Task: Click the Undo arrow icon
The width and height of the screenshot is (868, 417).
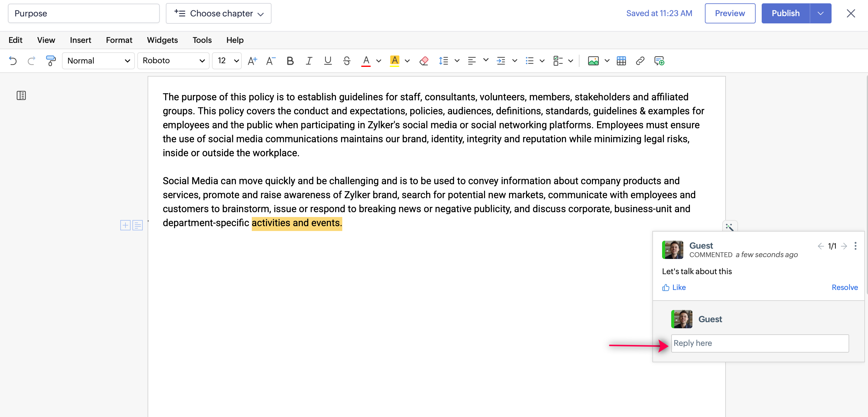Action: (x=13, y=61)
